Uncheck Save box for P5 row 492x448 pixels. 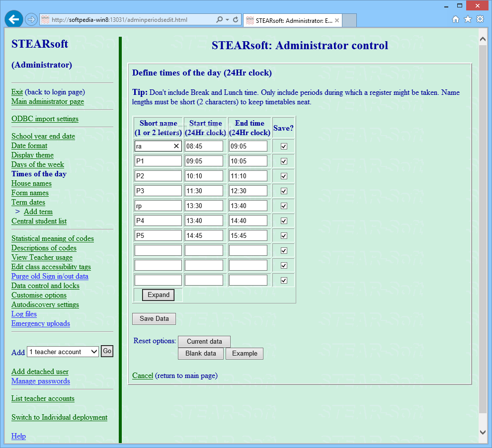(x=284, y=236)
